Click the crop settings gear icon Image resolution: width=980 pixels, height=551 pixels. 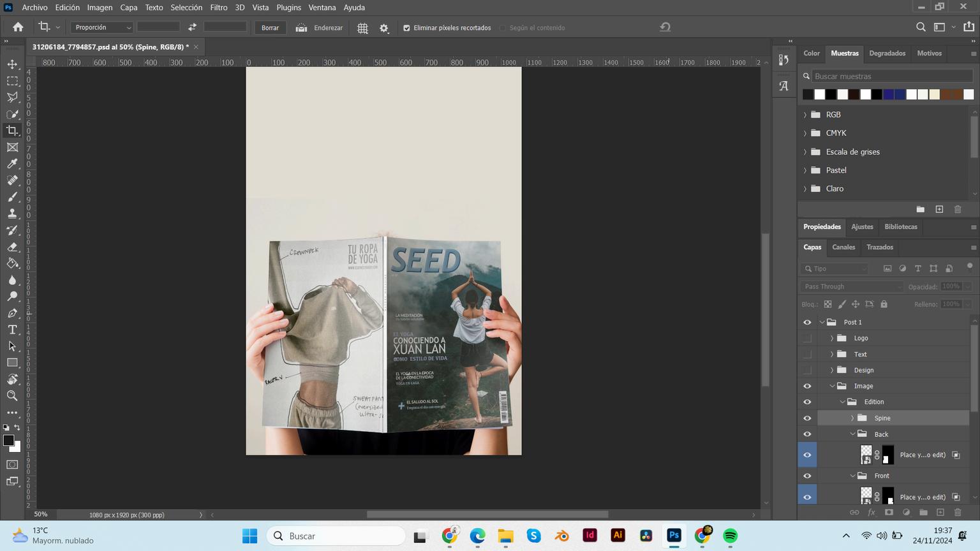point(384,28)
